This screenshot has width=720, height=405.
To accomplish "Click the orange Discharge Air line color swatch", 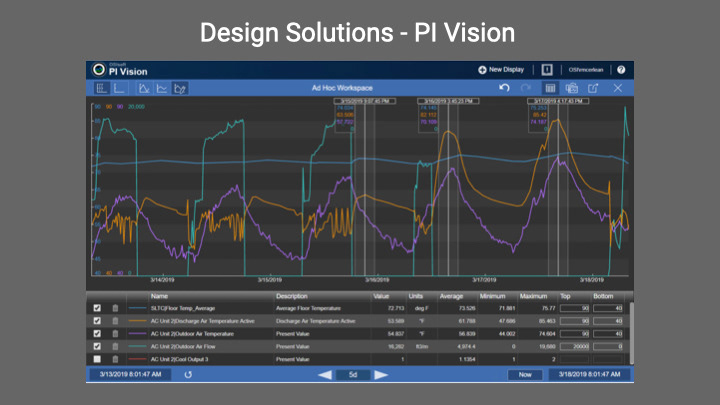I will [137, 321].
